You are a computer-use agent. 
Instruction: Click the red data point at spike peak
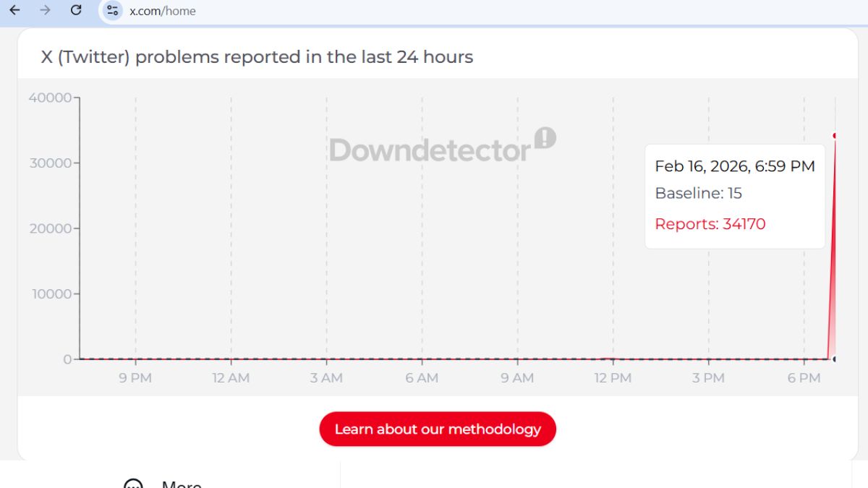pos(835,135)
